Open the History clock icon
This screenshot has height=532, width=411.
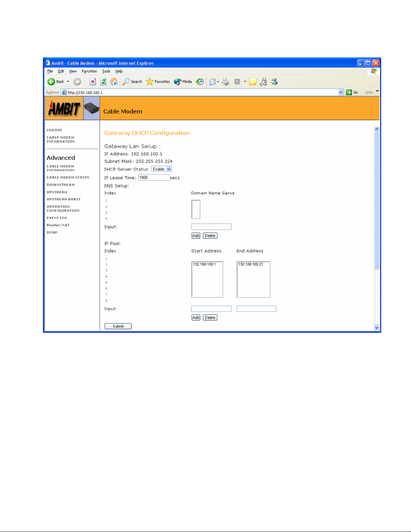coord(200,82)
